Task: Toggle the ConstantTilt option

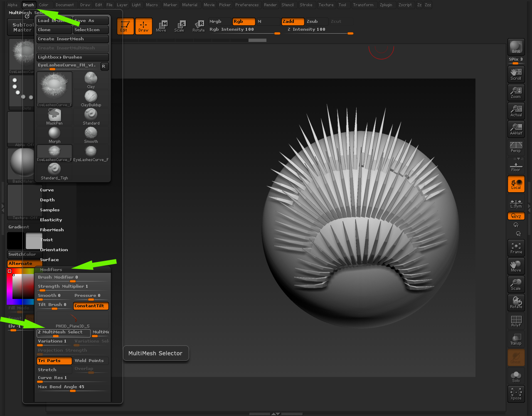Action: click(x=91, y=306)
